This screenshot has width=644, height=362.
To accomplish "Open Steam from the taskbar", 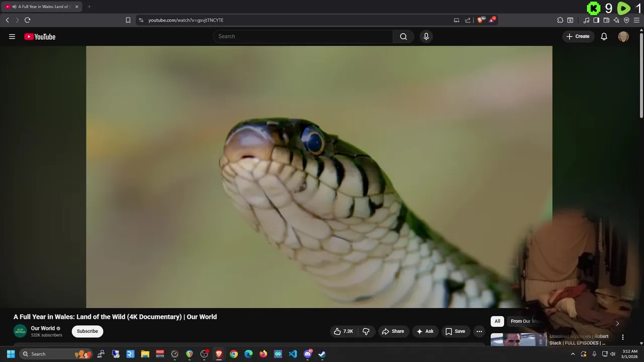I will tap(322, 354).
